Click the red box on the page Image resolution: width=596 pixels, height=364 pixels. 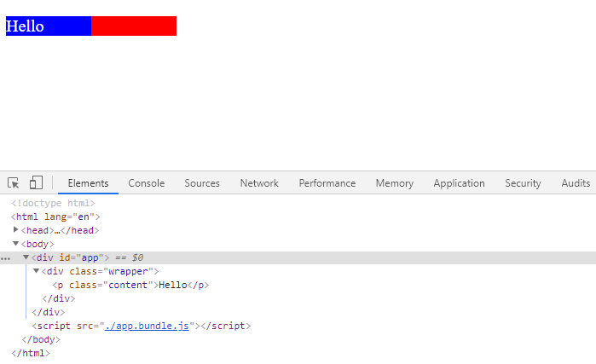[134, 26]
